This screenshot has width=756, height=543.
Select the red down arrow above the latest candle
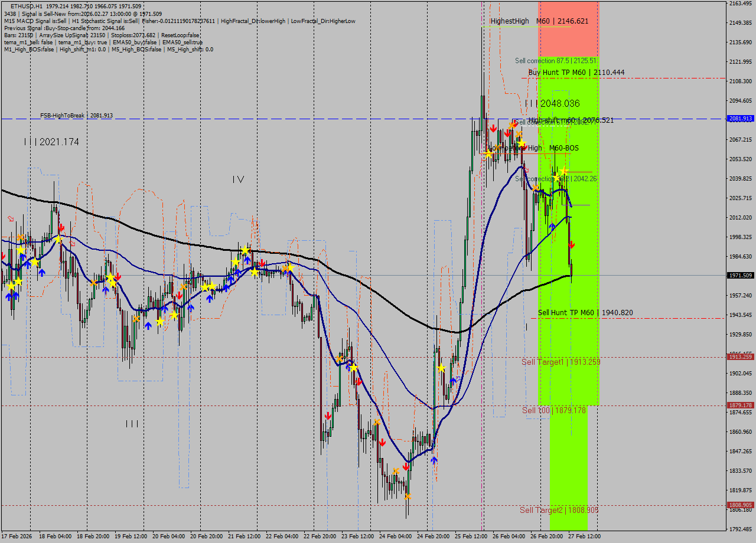click(572, 244)
